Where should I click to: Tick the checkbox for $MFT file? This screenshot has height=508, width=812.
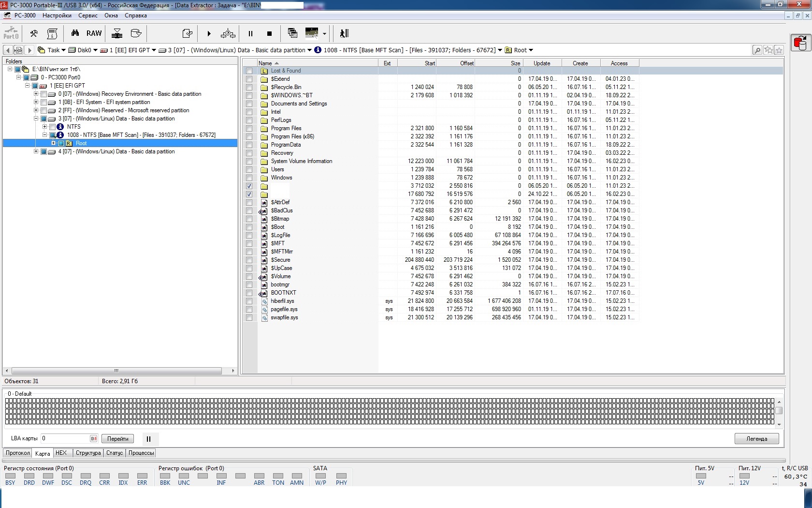[249, 243]
